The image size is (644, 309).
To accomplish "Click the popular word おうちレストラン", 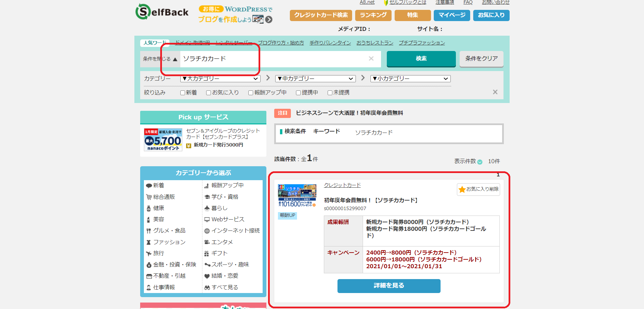I will (375, 43).
